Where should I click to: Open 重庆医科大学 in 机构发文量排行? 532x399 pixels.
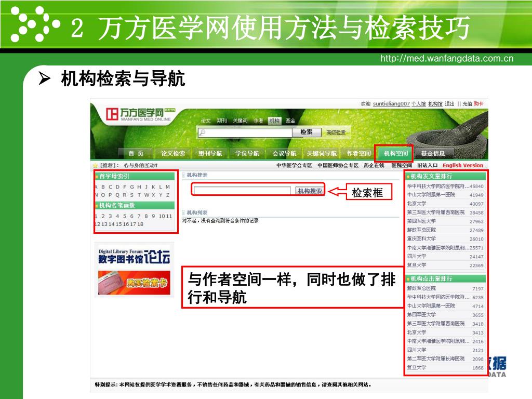coord(421,239)
